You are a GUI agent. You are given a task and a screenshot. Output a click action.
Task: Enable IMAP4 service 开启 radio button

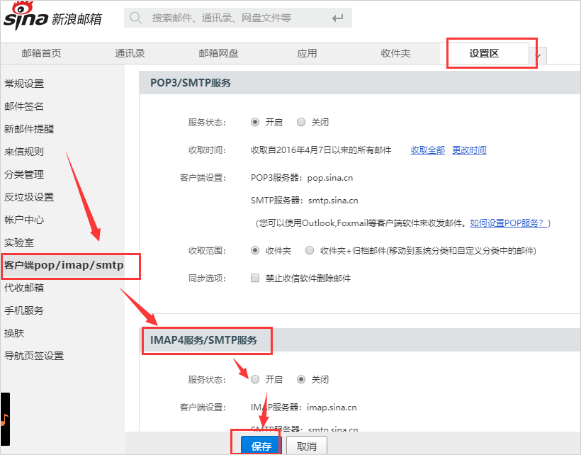click(x=255, y=379)
